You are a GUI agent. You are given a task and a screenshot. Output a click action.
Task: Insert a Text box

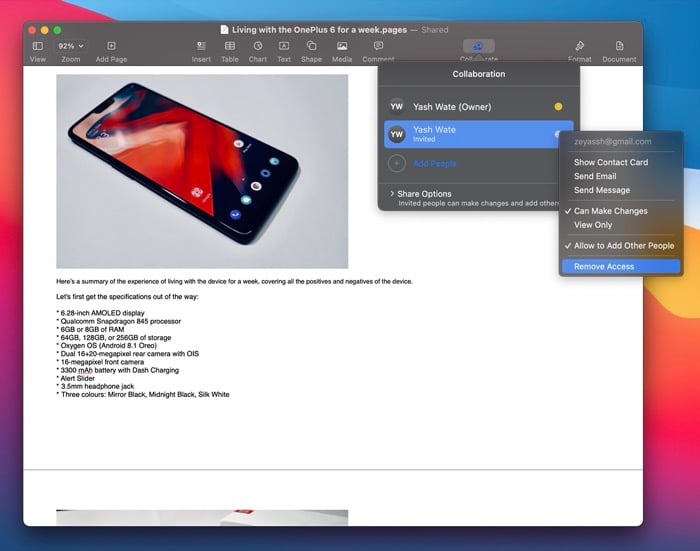pyautogui.click(x=284, y=46)
